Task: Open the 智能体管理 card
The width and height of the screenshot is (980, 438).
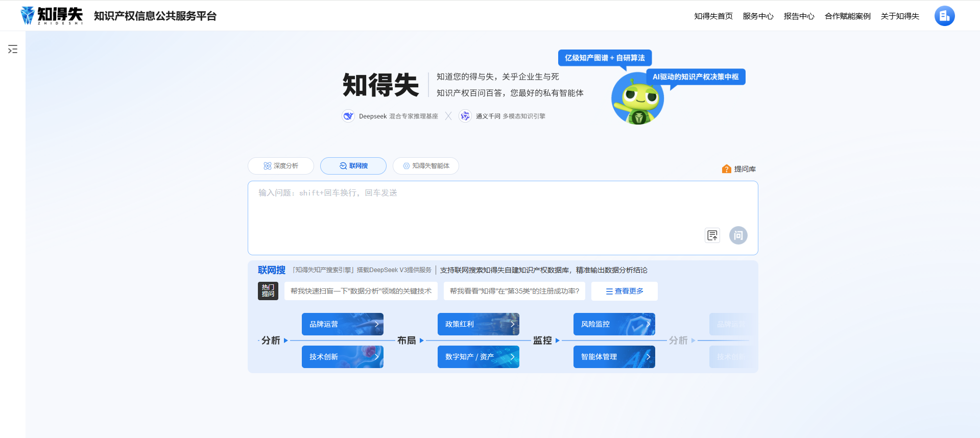Action: click(614, 357)
